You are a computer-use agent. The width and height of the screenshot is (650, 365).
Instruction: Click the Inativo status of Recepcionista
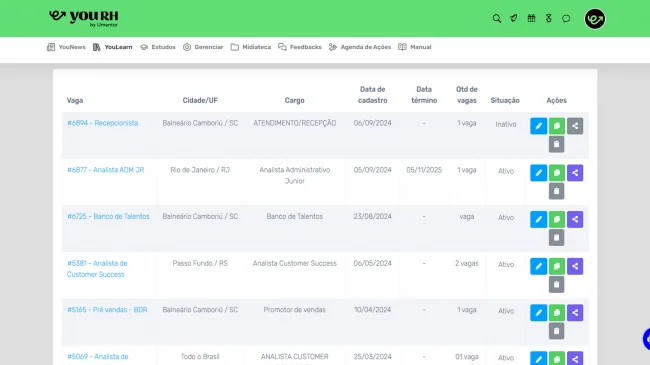click(506, 124)
